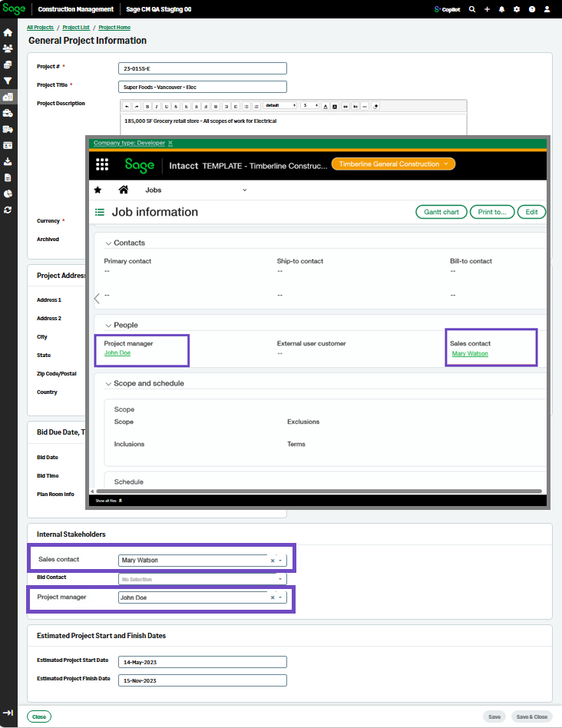Toggle italic in description editor toolbar
The height and width of the screenshot is (728, 562).
pyautogui.click(x=157, y=106)
